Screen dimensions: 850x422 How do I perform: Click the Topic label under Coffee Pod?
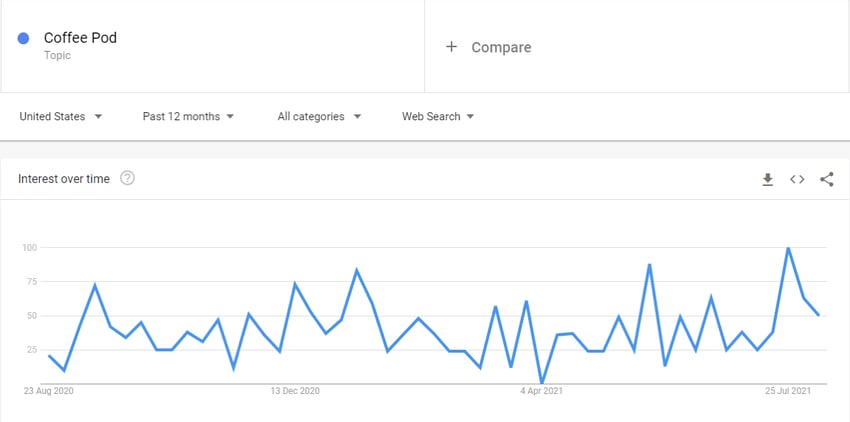click(x=57, y=55)
